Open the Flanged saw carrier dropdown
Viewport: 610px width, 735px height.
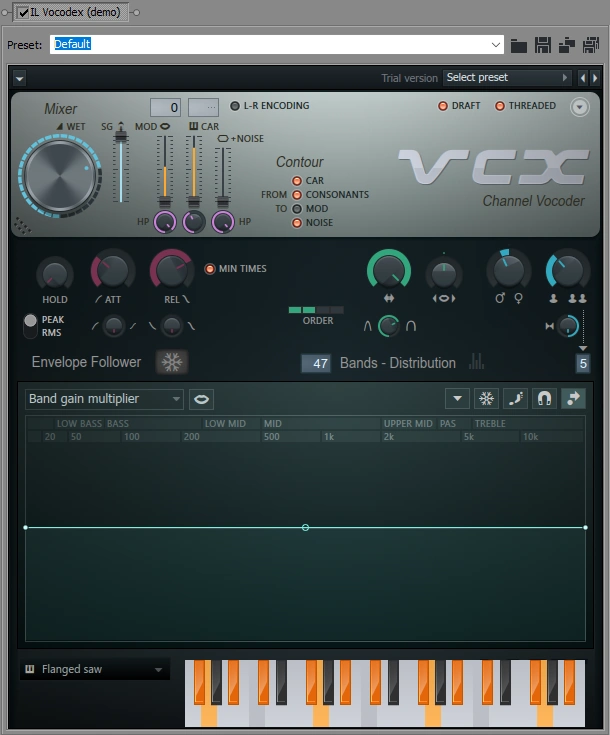(x=95, y=669)
